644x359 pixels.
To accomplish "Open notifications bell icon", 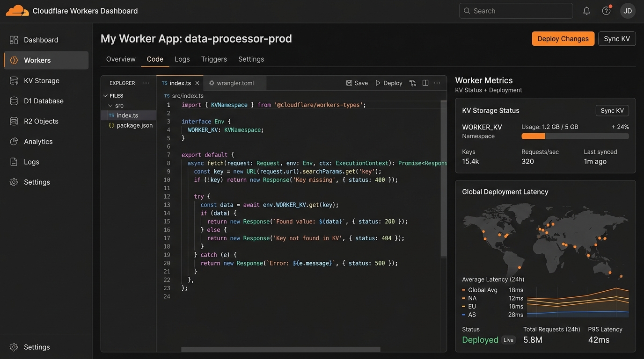I will pos(586,11).
